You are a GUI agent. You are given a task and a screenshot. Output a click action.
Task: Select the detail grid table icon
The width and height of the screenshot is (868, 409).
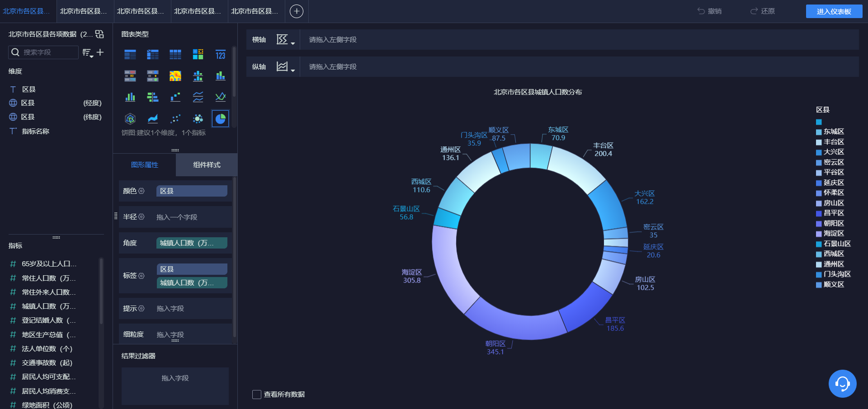coord(175,55)
